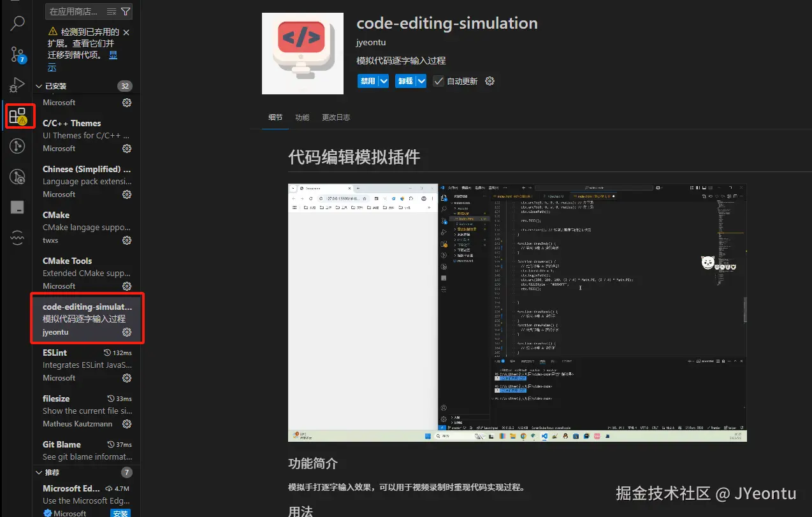Select Microsoft Edge tools recommended item

tap(87, 500)
